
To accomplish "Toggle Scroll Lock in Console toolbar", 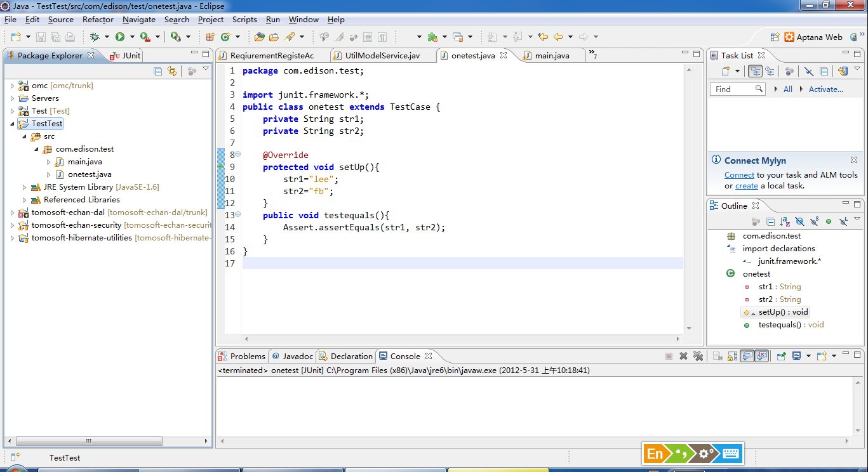I will pyautogui.click(x=732, y=357).
